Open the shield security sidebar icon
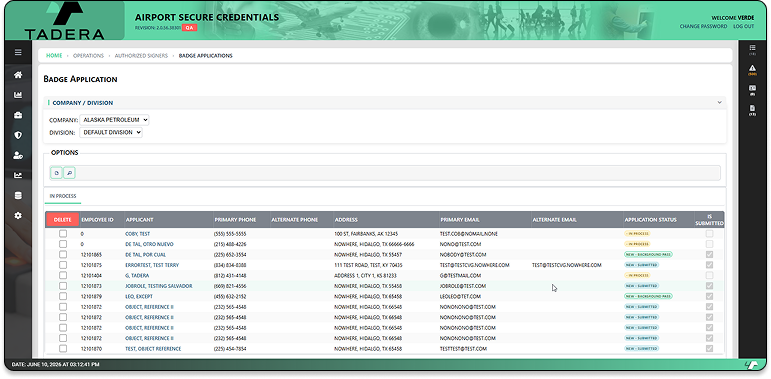The height and width of the screenshot is (379, 771). [18, 135]
